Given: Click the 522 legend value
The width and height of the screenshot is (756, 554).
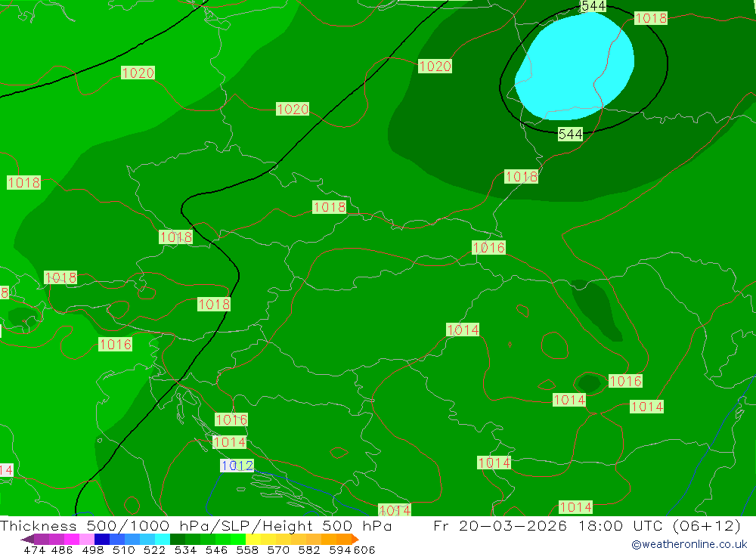Looking at the screenshot, I should 154,549.
